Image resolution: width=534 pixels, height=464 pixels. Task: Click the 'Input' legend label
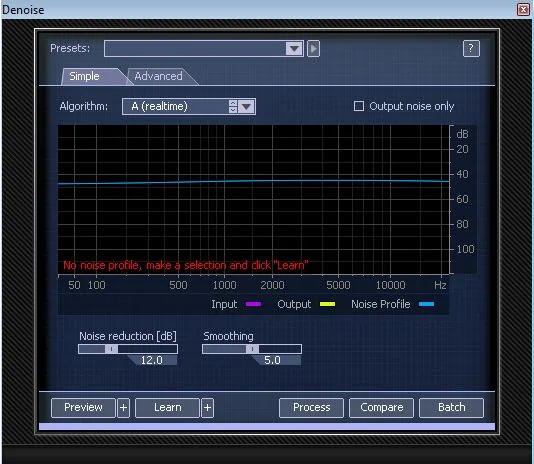[224, 304]
